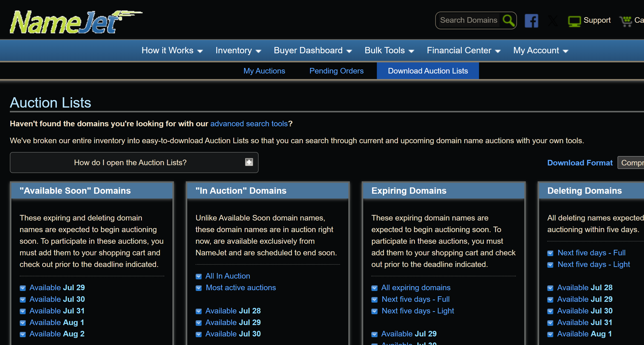
Task: Download Deleting Domains Available Aug 1 list
Action: [584, 334]
